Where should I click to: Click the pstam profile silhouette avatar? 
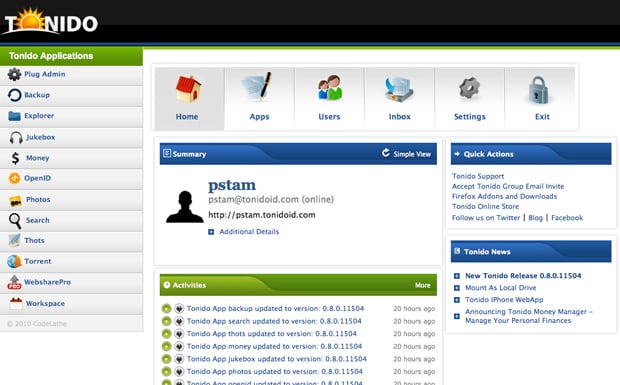click(x=185, y=207)
